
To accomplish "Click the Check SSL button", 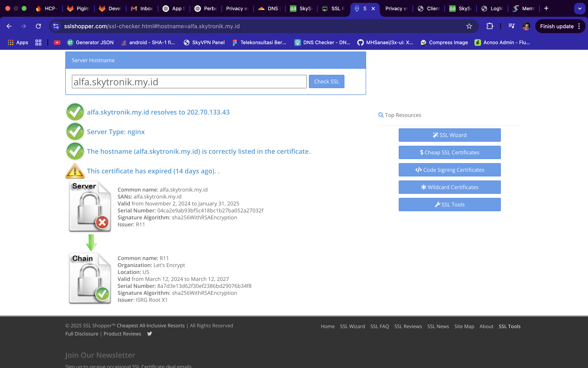I will tap(326, 82).
